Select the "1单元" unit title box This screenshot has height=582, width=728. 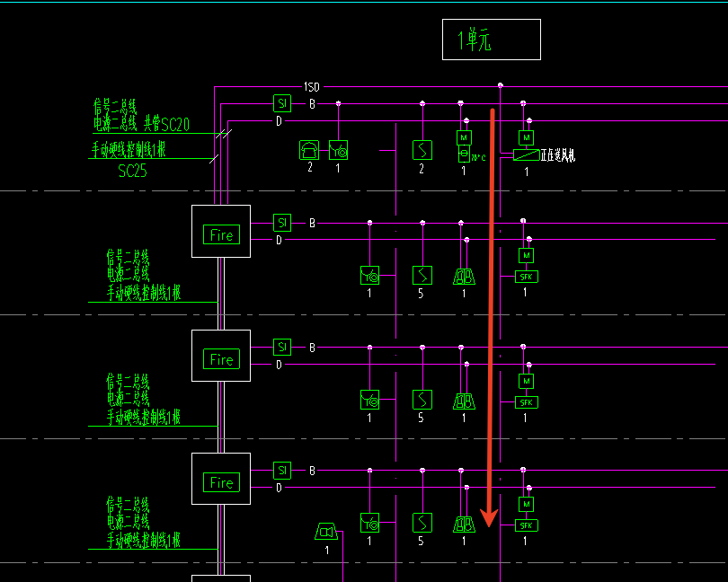[492, 40]
